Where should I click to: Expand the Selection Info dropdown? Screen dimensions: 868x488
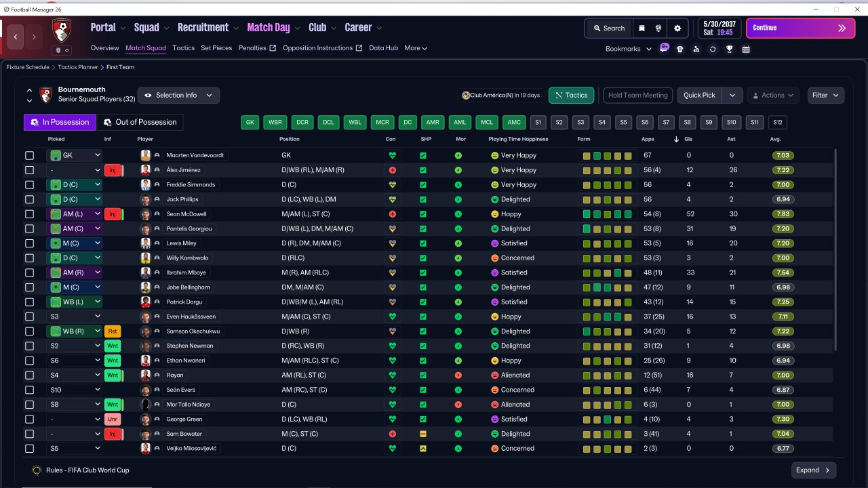click(x=178, y=96)
